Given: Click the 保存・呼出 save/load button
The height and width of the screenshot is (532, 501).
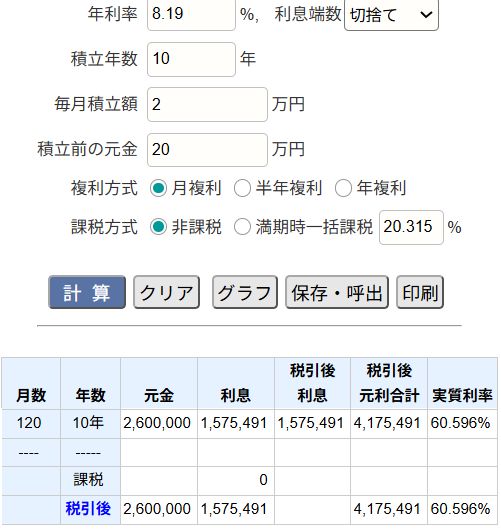Looking at the screenshot, I should (x=337, y=292).
